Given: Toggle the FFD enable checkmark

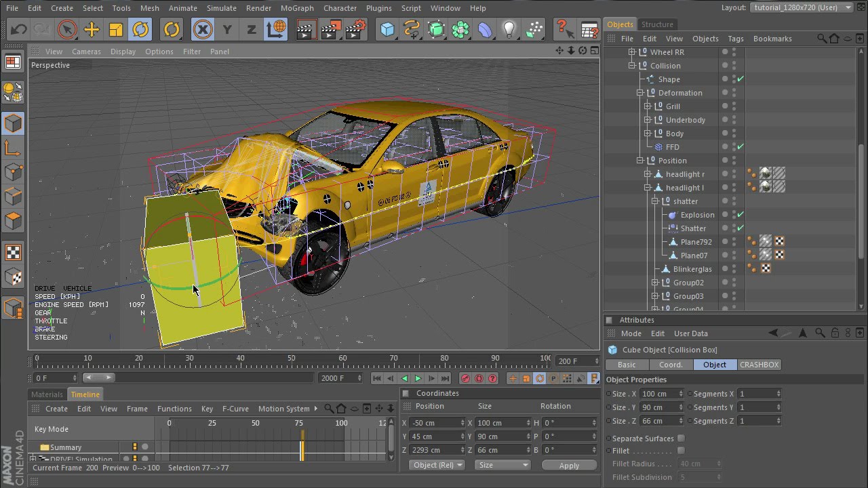Looking at the screenshot, I should [x=741, y=147].
